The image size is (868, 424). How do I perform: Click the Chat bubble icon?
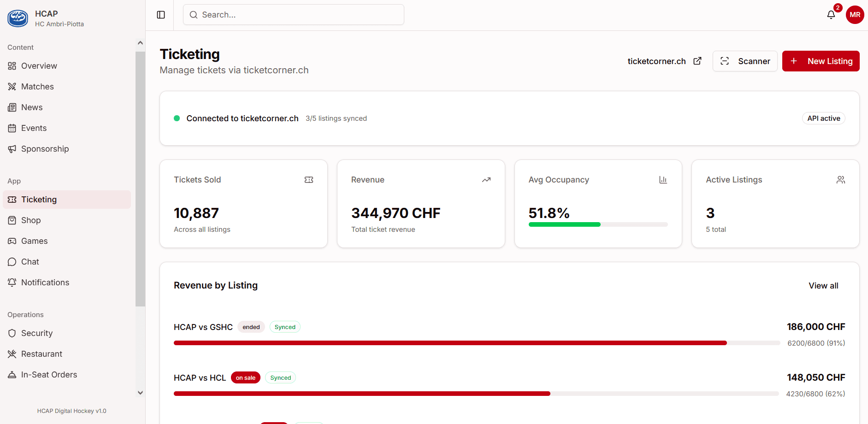[12, 262]
